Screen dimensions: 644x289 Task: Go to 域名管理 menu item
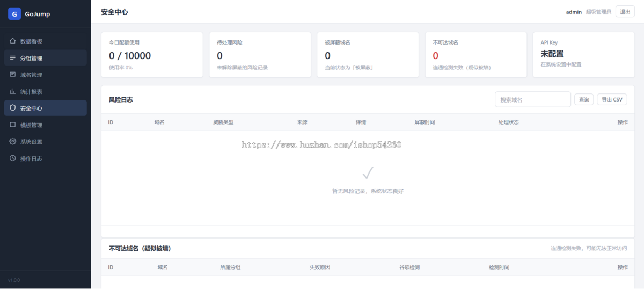[x=45, y=75]
